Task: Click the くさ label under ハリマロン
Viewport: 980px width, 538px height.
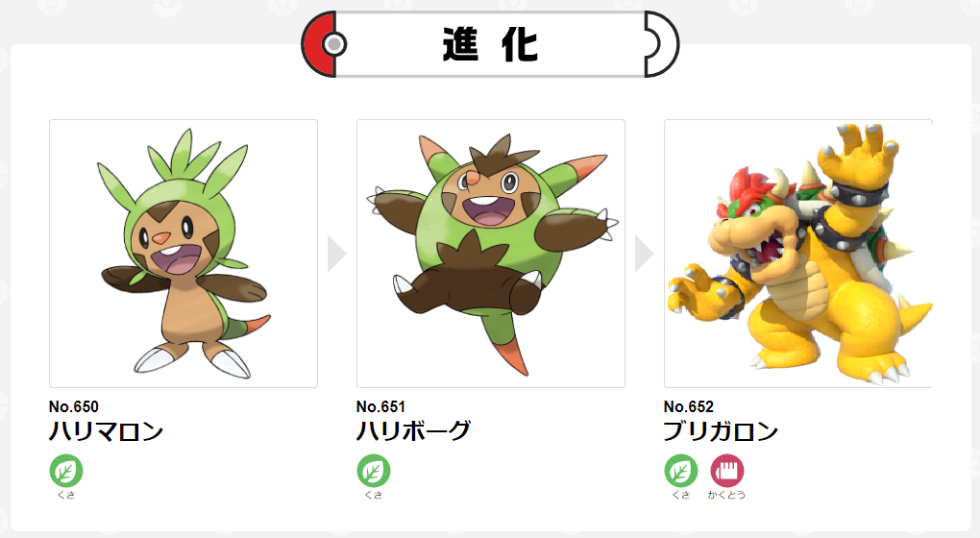Action: coord(66,495)
